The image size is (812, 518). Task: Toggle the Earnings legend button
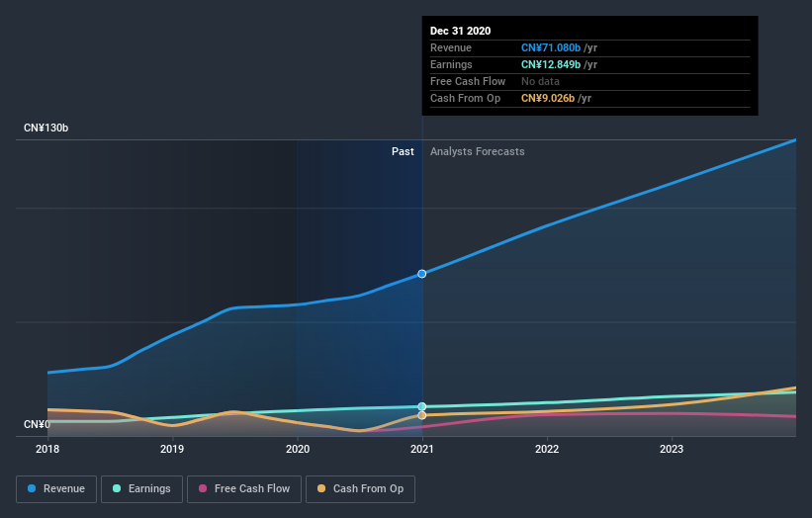coord(141,489)
